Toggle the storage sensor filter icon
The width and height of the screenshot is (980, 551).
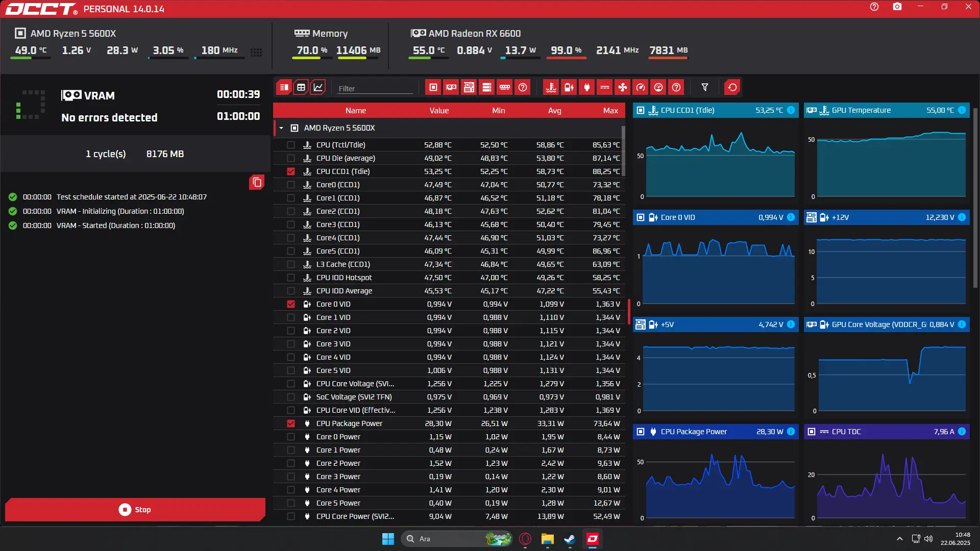point(487,87)
